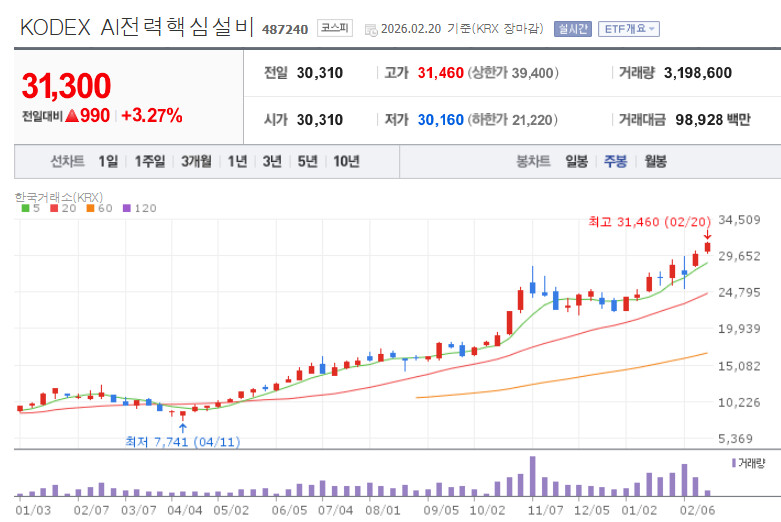This screenshot has width=781, height=522.
Task: Click the purple 120-period average swatch
Action: 127,208
